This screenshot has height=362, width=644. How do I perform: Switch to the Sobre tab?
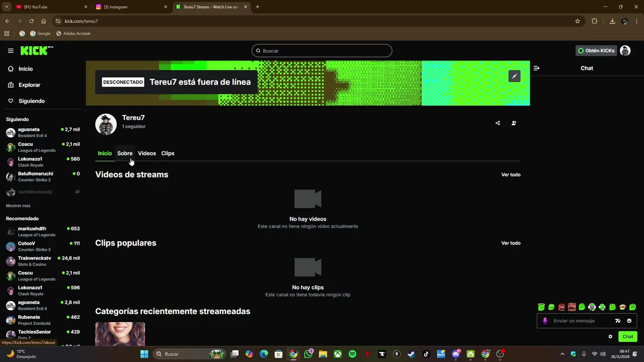point(125,153)
